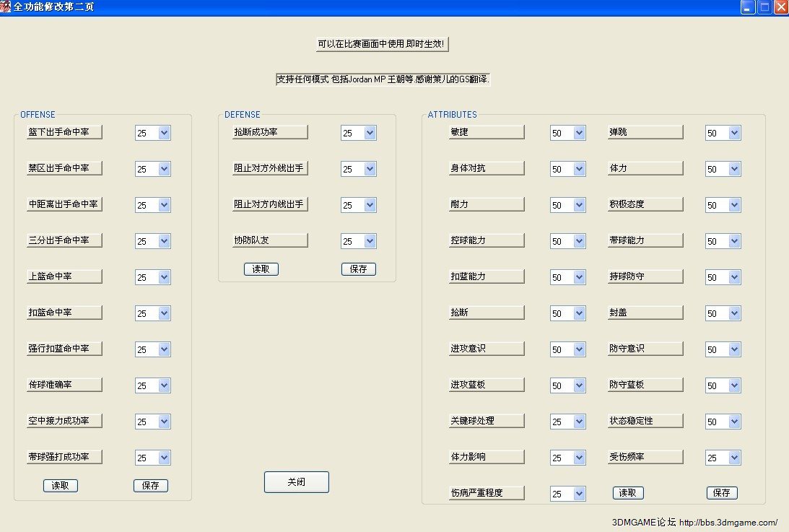Select the 阻止对方外线出手 button
The height and width of the screenshot is (532, 789).
(x=268, y=168)
